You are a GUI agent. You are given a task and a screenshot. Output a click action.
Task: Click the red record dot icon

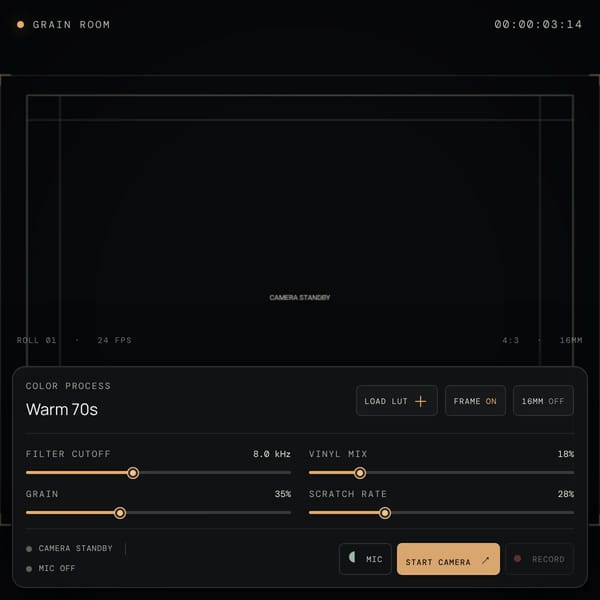point(517,558)
